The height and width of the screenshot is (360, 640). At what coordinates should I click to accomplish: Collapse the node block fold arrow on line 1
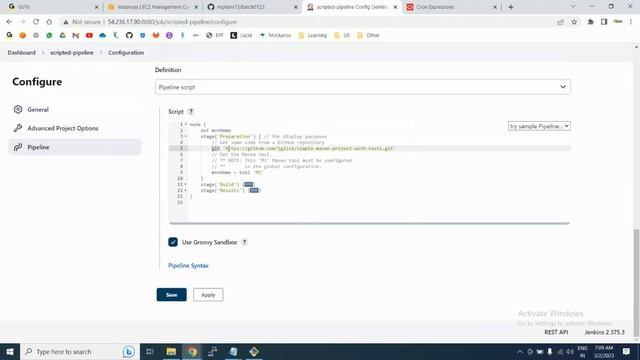(186, 124)
